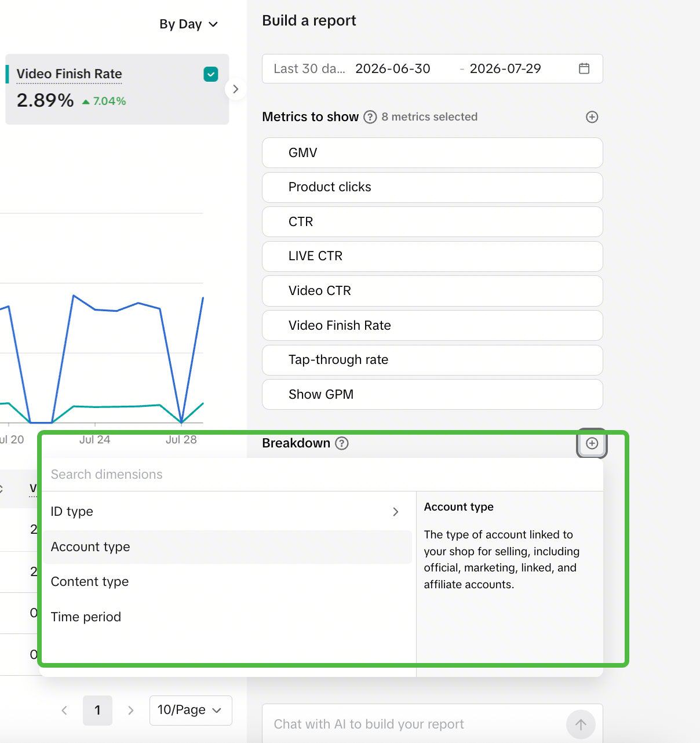The height and width of the screenshot is (743, 700).
Task: Select Time period dimension
Action: click(x=228, y=617)
